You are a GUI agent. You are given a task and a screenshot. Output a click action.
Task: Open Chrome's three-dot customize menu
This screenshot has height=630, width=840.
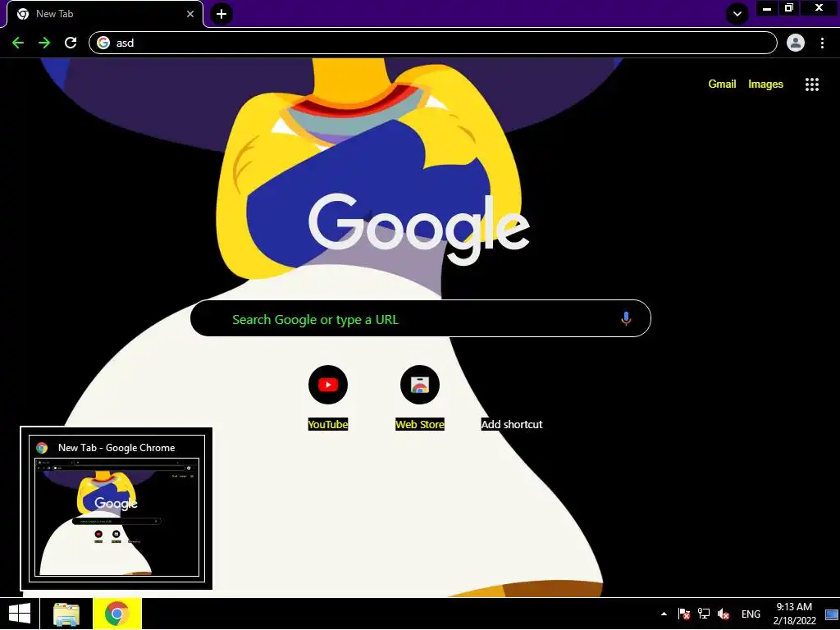822,43
